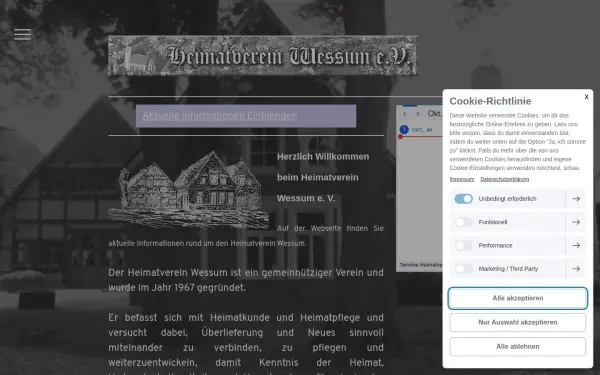Open the hamburger navigation menu
Screen dimensions: 600x375
coord(22,34)
